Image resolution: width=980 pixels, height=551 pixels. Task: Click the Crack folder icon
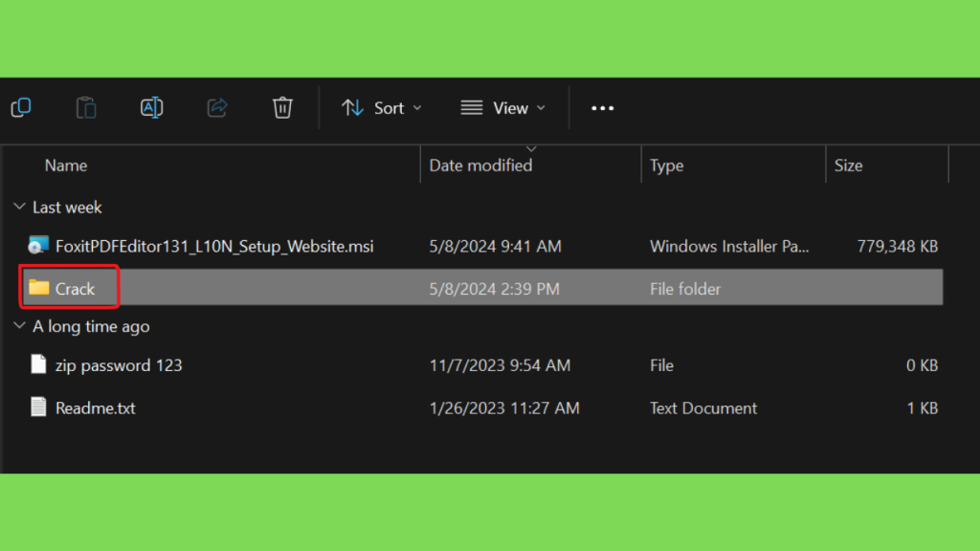coord(38,287)
